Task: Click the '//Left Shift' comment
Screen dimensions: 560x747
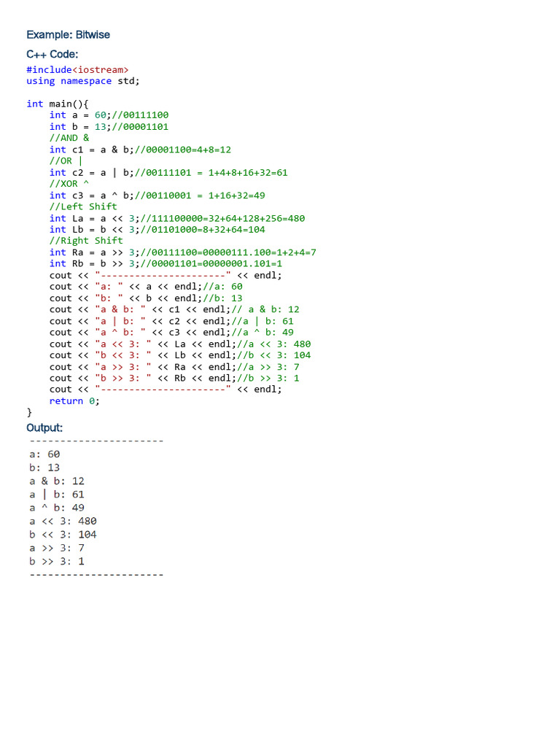Action: coord(83,206)
